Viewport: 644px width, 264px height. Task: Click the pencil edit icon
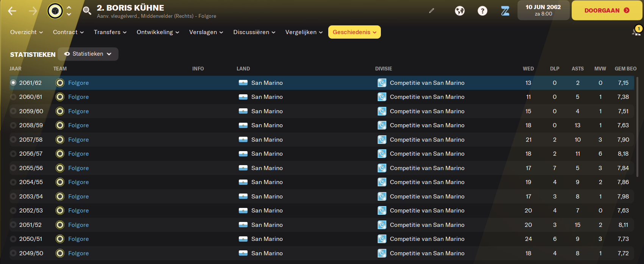[431, 11]
